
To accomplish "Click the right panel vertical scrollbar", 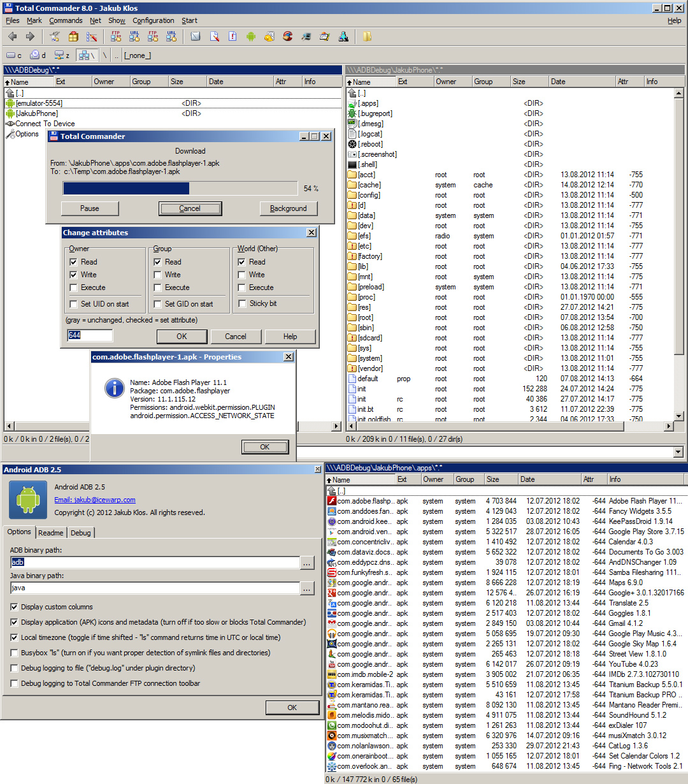I will tap(679, 255).
